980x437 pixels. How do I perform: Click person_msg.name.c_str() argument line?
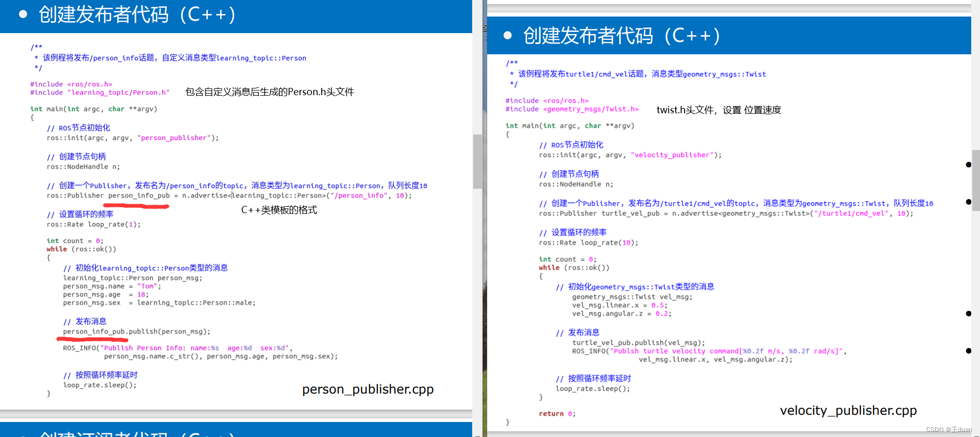pos(221,356)
